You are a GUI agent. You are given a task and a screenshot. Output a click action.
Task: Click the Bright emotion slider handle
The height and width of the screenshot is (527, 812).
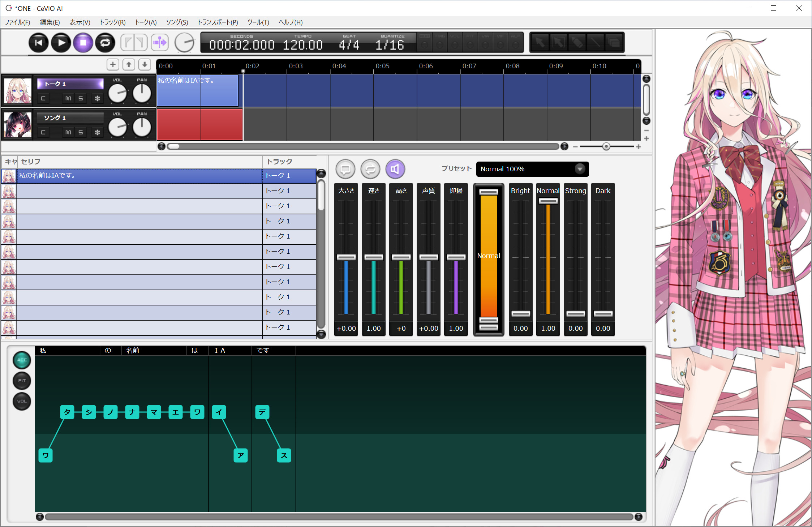[521, 314]
